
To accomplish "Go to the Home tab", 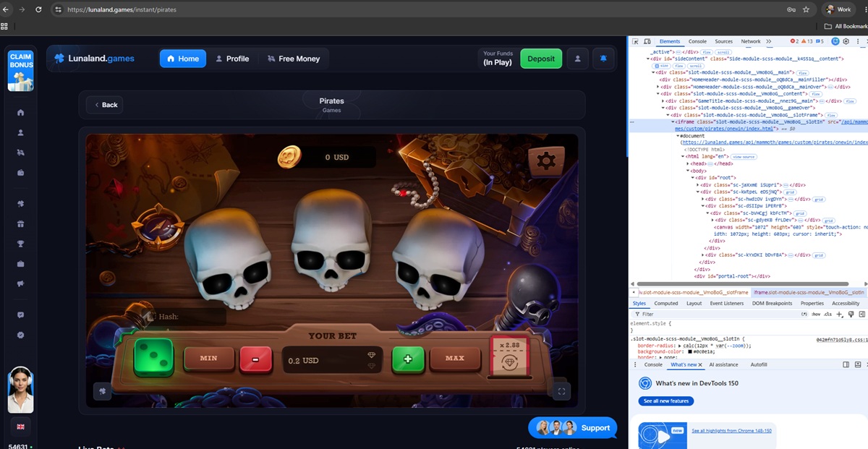I will click(x=182, y=59).
